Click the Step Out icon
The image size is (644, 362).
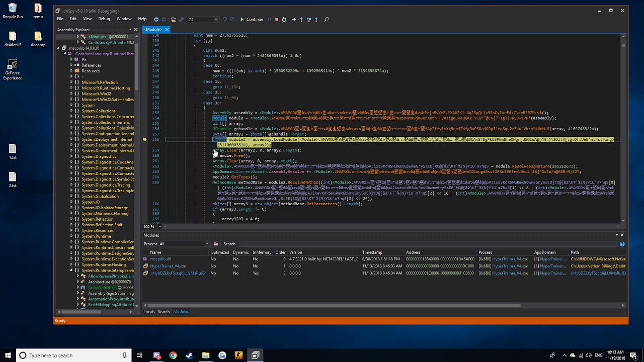pos(316,19)
